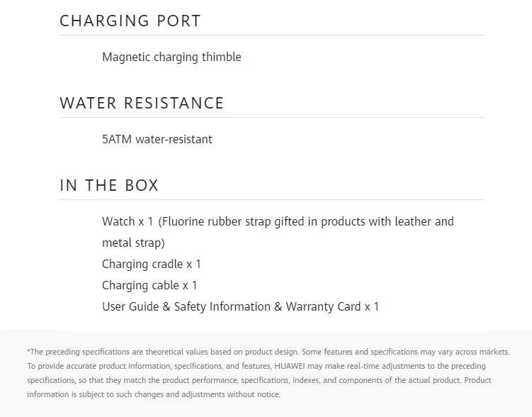Click the IN THE BOX heading
The image size is (532, 417).
click(x=109, y=185)
